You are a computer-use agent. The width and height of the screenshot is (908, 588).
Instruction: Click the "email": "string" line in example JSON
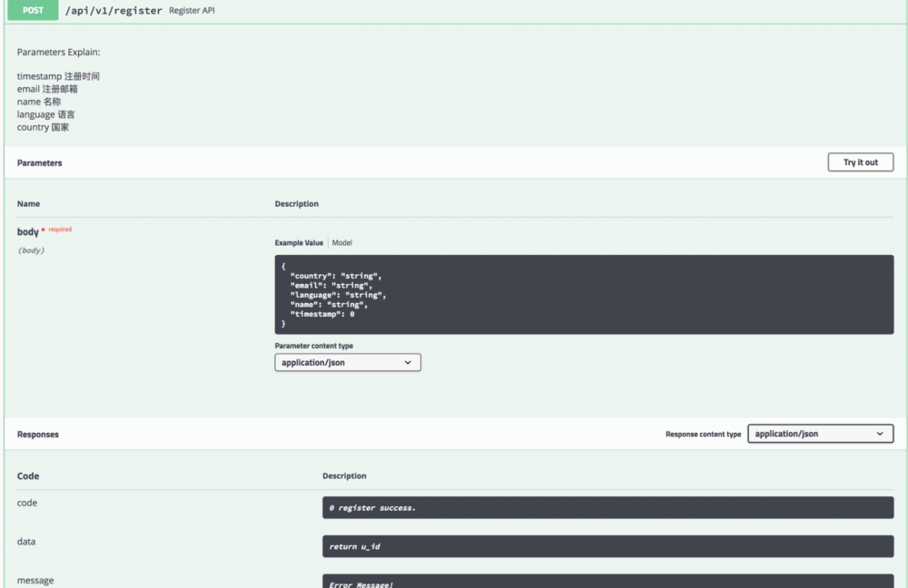pyautogui.click(x=331, y=285)
